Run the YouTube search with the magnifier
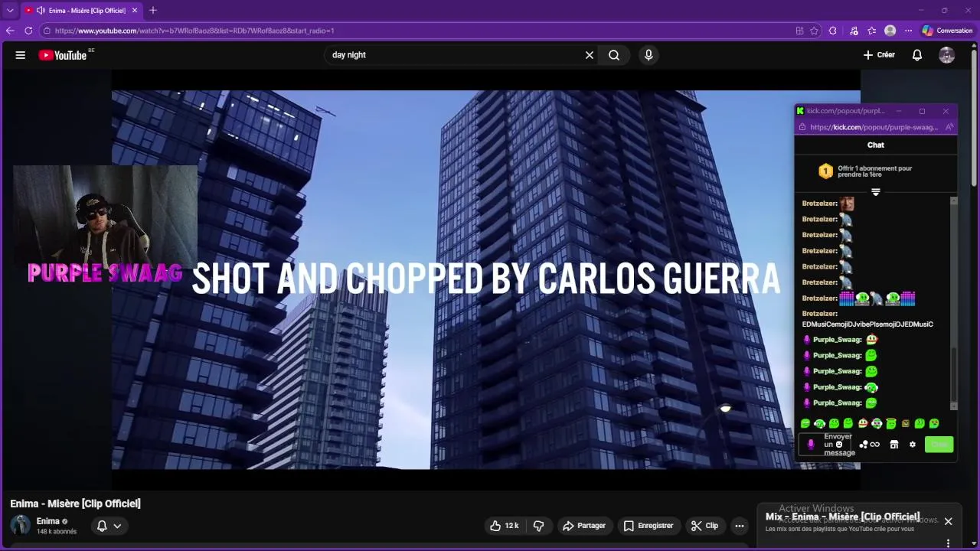This screenshot has height=551, width=980. point(614,55)
